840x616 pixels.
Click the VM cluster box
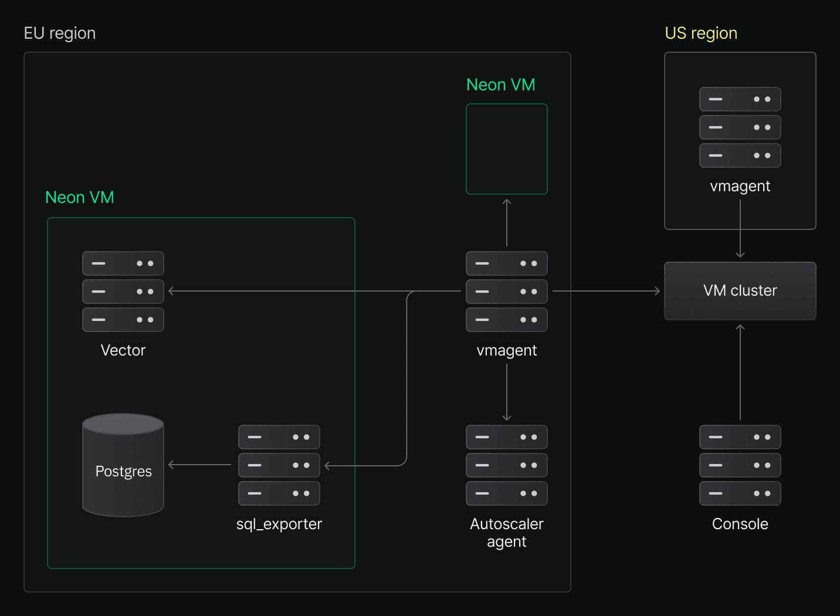pyautogui.click(x=740, y=291)
